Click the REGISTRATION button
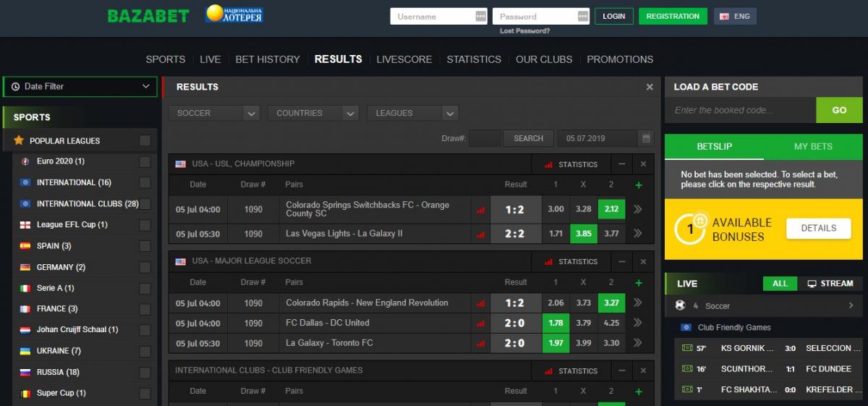Viewport: 868px width, 406px height. 673,16
